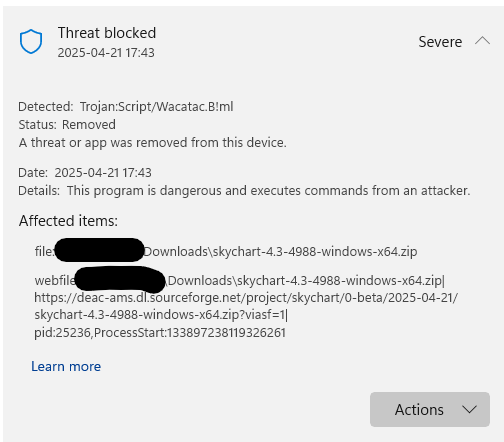Click the chevron arrow inside Actions button
Image resolution: width=504 pixels, height=442 pixels.
click(x=469, y=409)
